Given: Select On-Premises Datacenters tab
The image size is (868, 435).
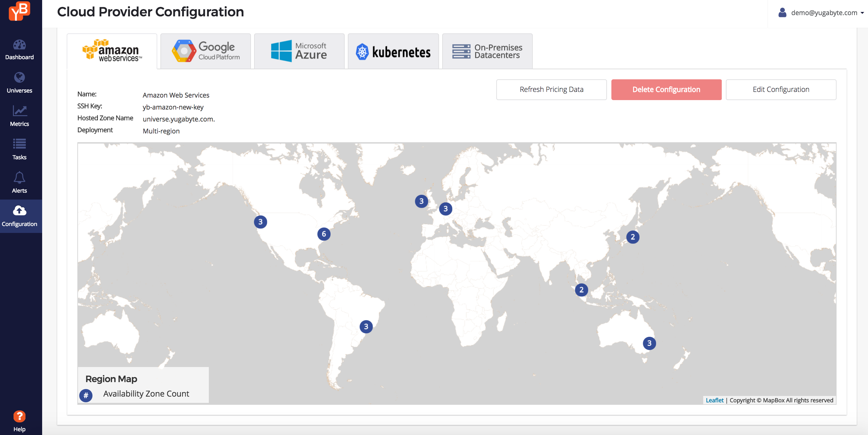Looking at the screenshot, I should (x=487, y=51).
